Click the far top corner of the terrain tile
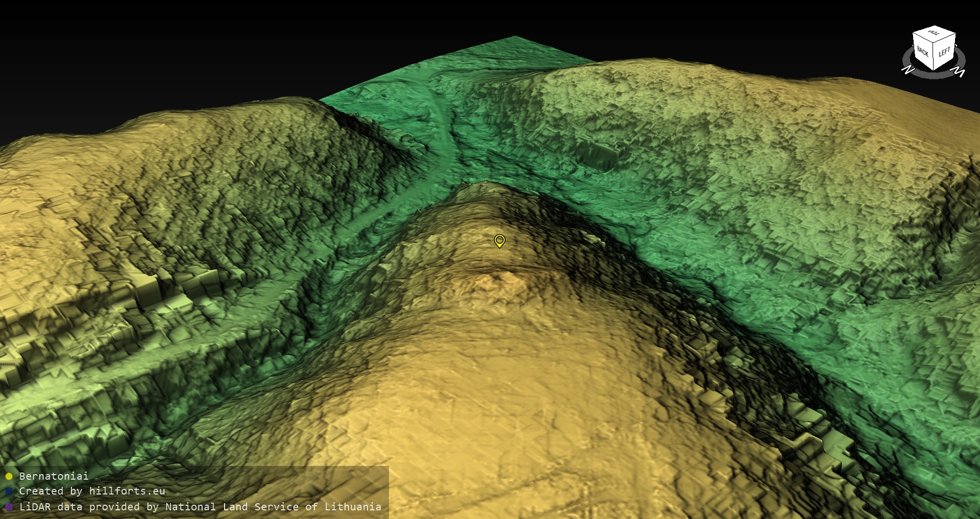Image resolution: width=980 pixels, height=519 pixels. click(x=514, y=37)
